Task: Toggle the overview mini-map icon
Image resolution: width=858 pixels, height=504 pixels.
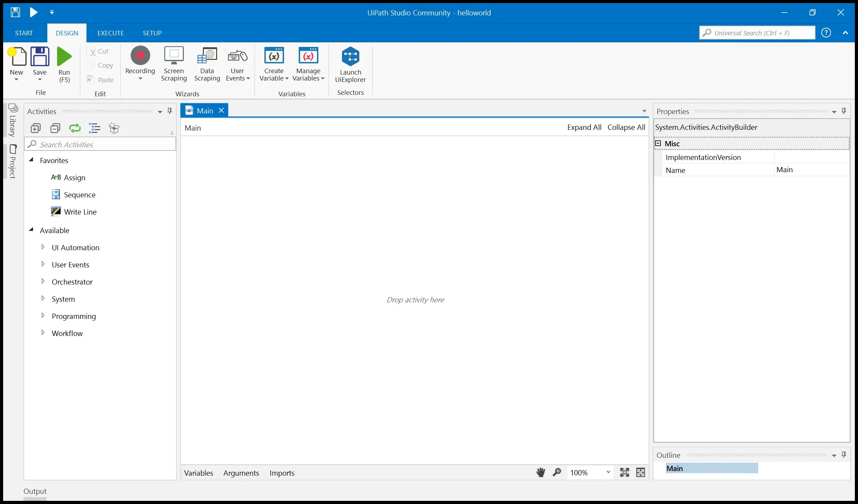Action: 641,472
